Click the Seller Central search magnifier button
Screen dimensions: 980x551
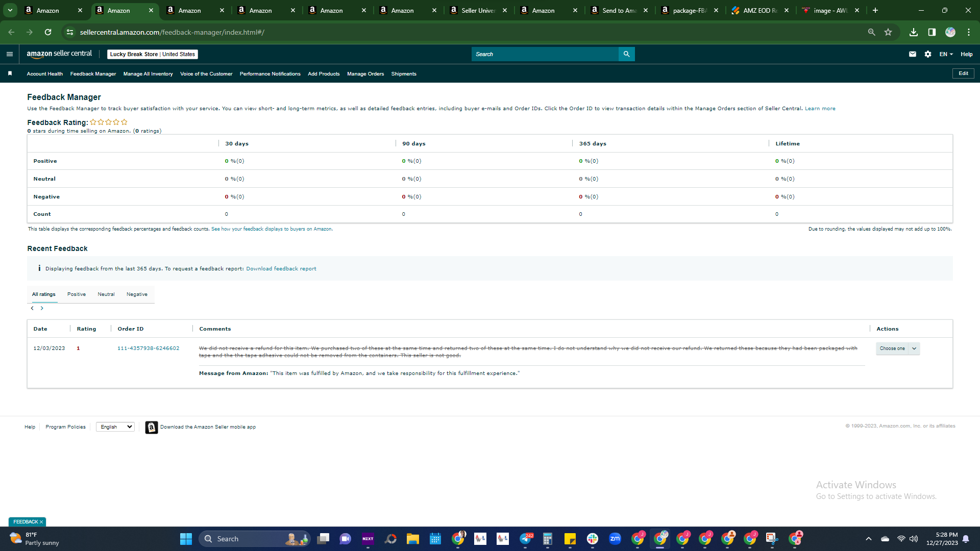coord(626,54)
